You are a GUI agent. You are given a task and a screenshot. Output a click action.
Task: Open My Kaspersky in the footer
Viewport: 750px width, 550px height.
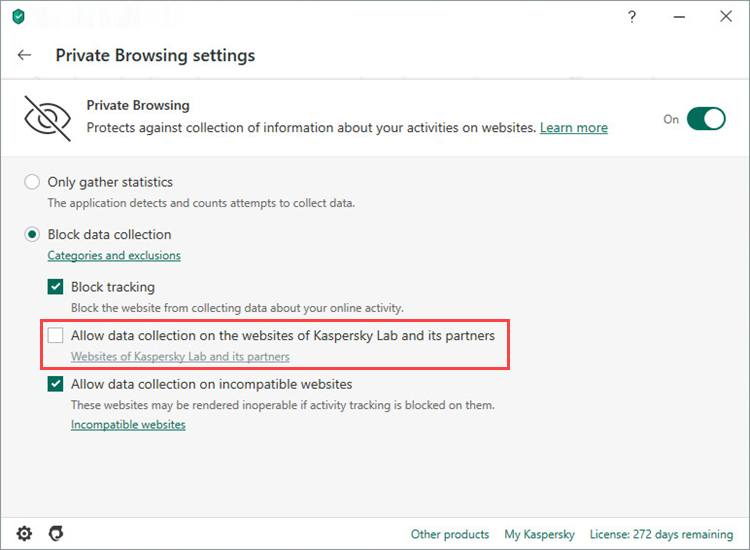point(540,534)
